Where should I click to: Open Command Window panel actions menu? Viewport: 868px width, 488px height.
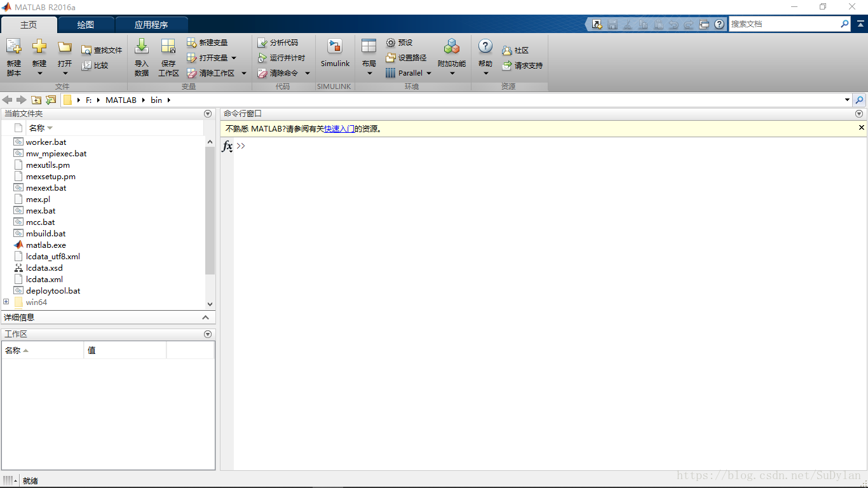coord(859,114)
